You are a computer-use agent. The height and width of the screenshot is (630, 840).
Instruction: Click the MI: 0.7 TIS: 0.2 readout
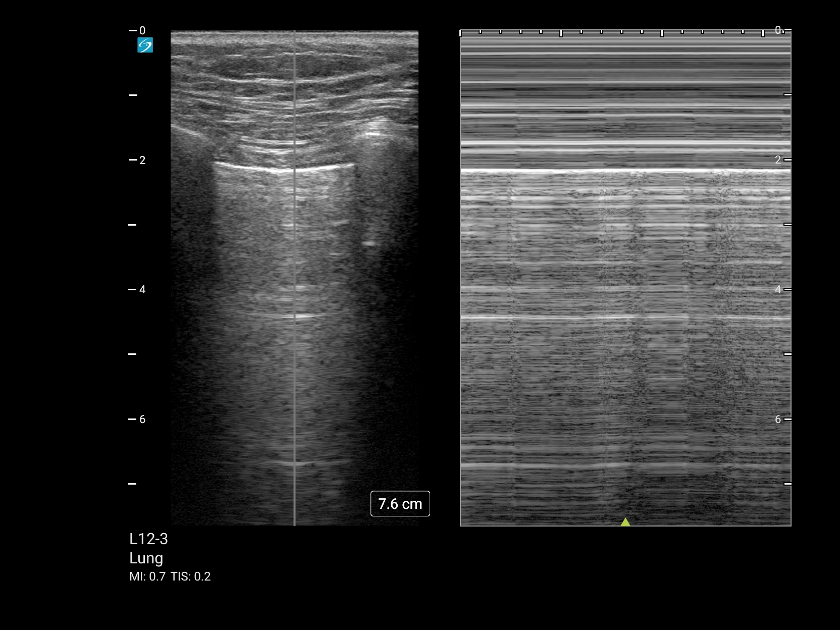point(170,576)
